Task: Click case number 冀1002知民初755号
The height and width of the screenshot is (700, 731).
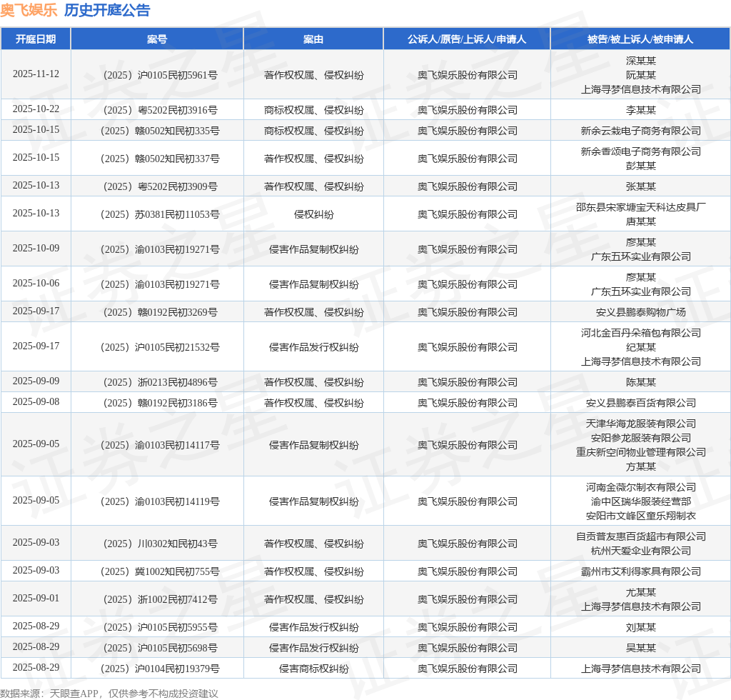Action: click(161, 571)
